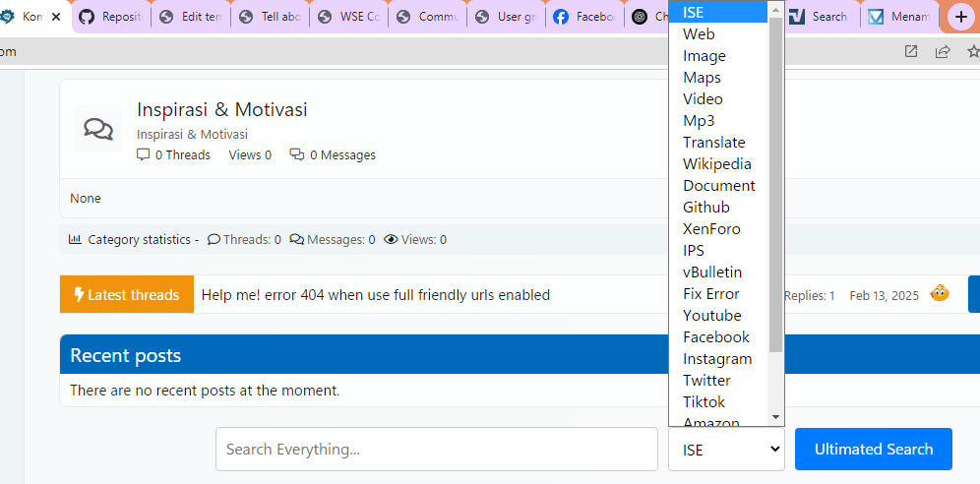
Task: Select Wikipedia search option
Action: tap(718, 163)
